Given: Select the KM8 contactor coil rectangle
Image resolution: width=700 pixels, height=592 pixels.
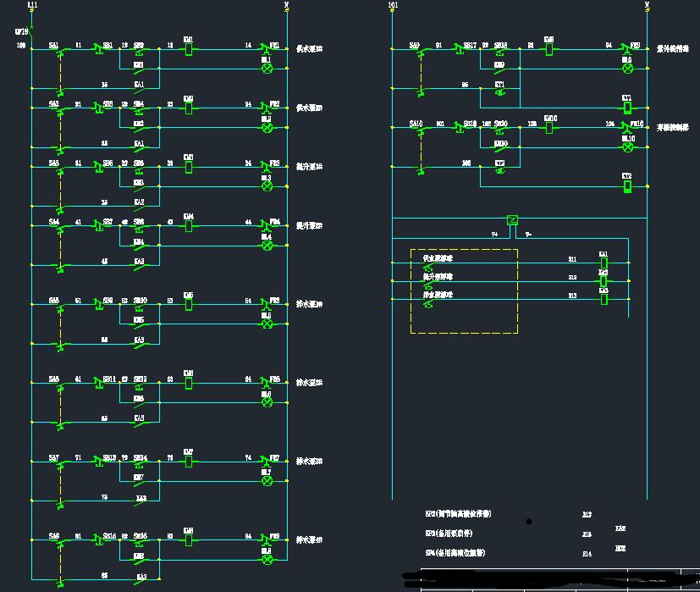Looking at the screenshot, I should [x=189, y=539].
